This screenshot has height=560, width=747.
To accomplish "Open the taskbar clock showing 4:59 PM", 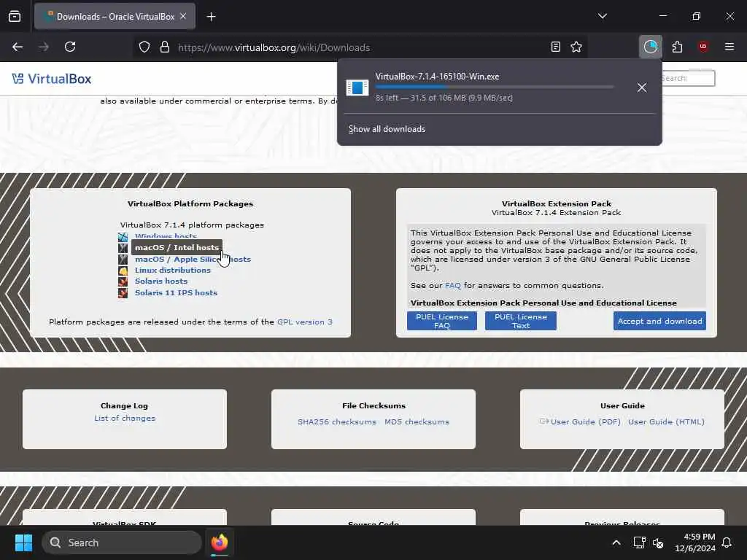I will [695, 542].
